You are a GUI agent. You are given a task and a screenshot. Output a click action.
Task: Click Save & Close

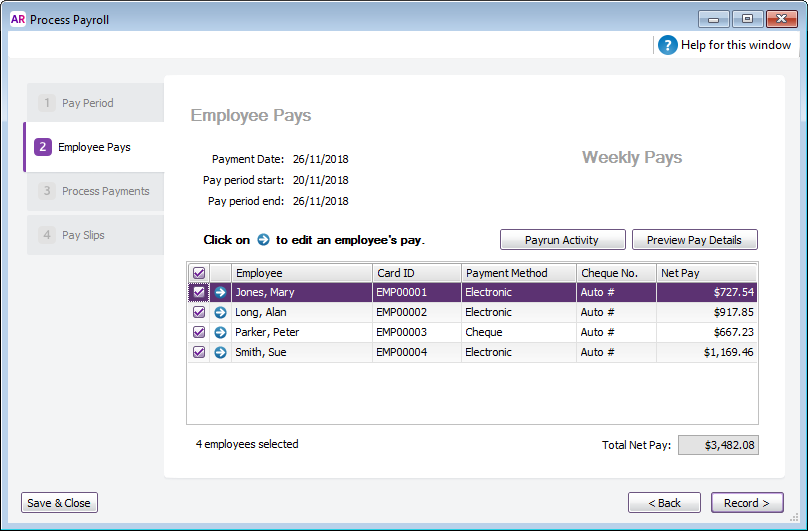[x=59, y=503]
